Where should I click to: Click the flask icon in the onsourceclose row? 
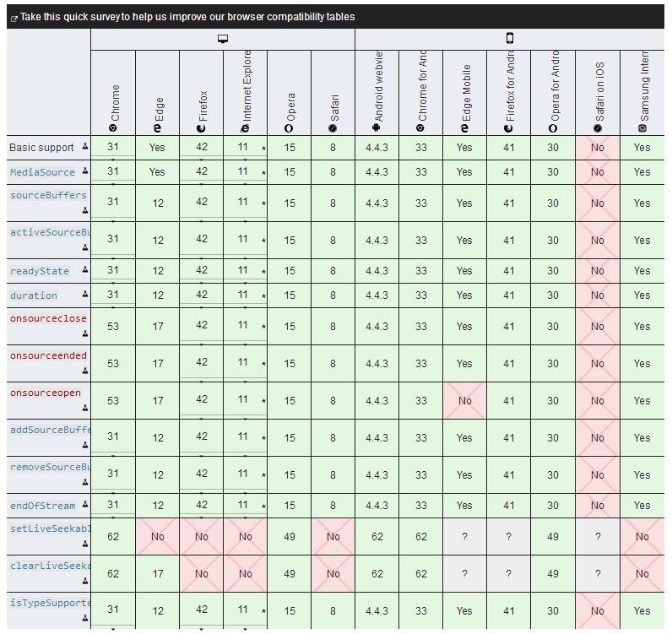coord(85,333)
